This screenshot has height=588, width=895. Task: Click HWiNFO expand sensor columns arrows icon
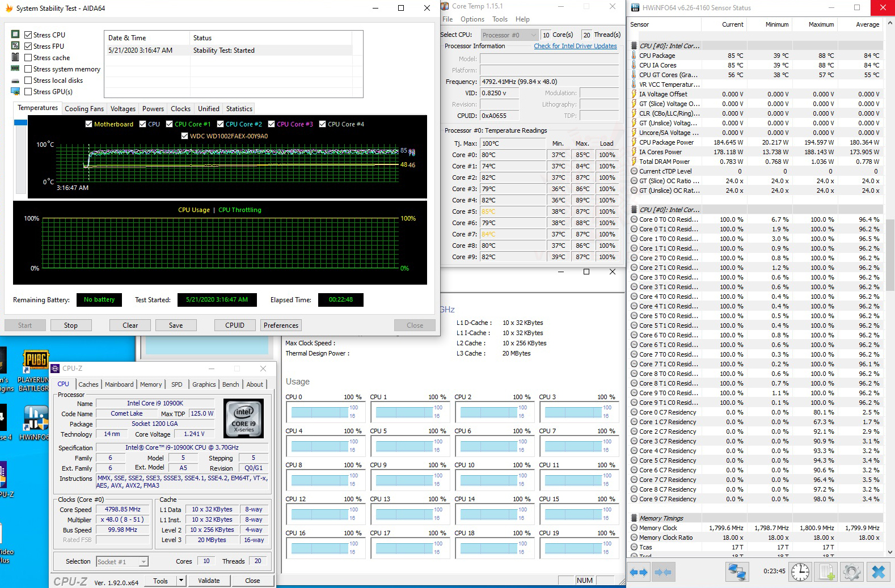pos(639,572)
